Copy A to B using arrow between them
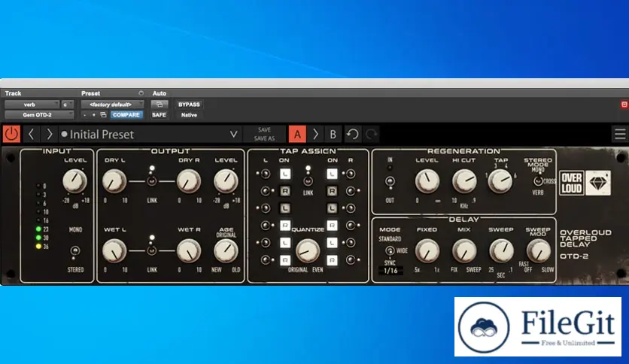 pyautogui.click(x=315, y=135)
